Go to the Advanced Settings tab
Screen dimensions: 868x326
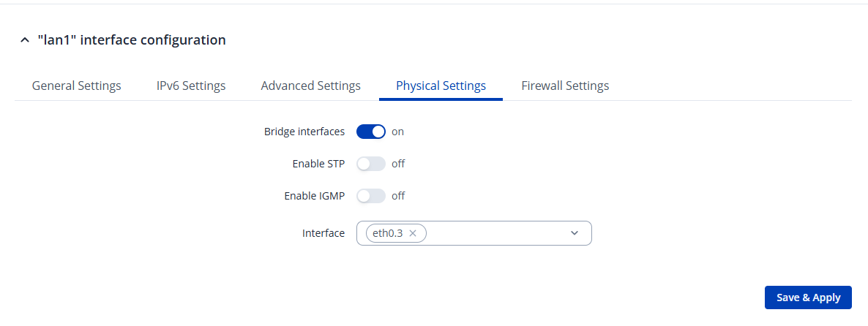310,86
